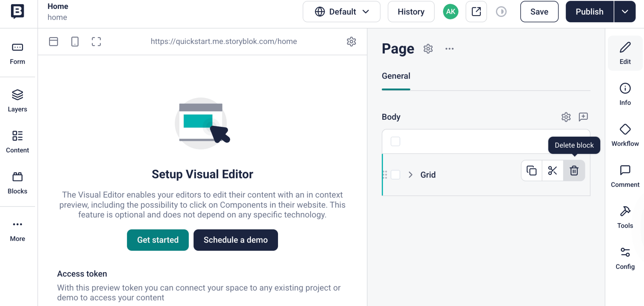This screenshot has width=644, height=306.
Task: Select the General tab
Action: (x=396, y=76)
